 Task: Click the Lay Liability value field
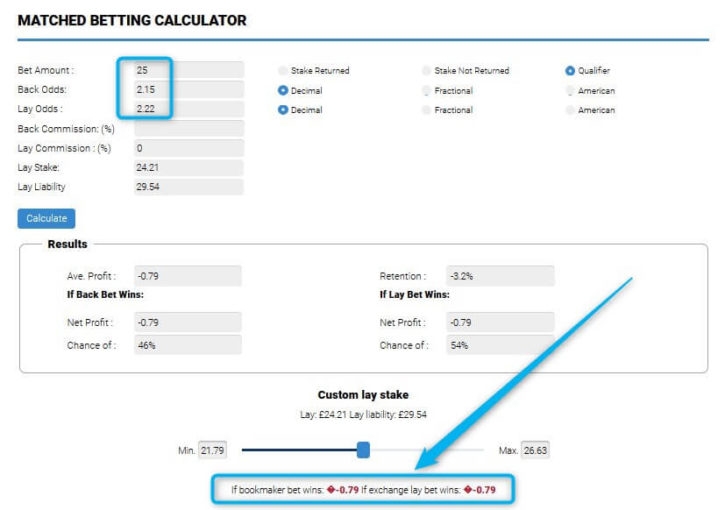tap(188, 186)
